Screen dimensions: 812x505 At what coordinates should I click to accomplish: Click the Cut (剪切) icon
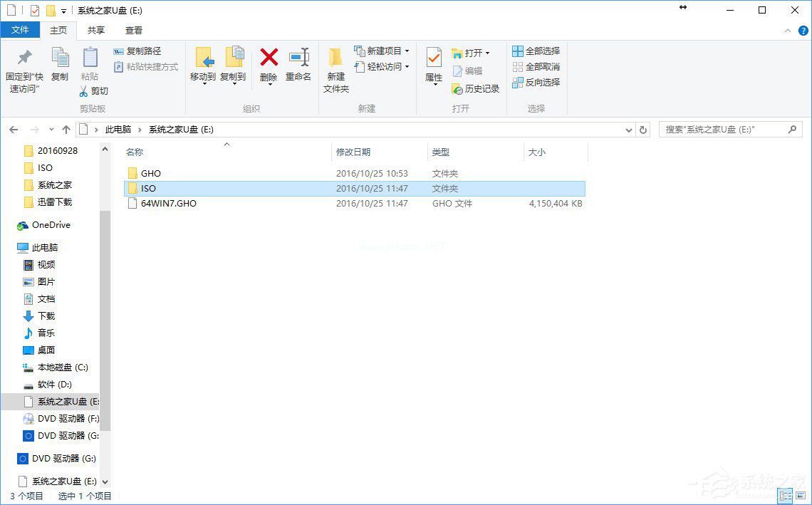point(97,91)
